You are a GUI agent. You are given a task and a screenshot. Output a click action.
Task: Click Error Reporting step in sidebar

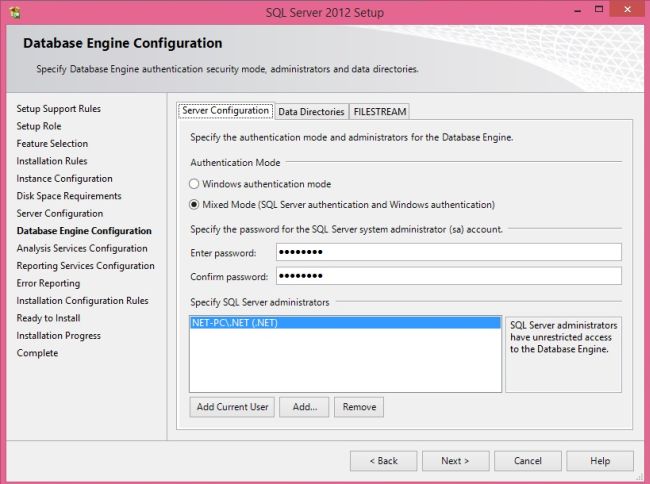coord(48,283)
